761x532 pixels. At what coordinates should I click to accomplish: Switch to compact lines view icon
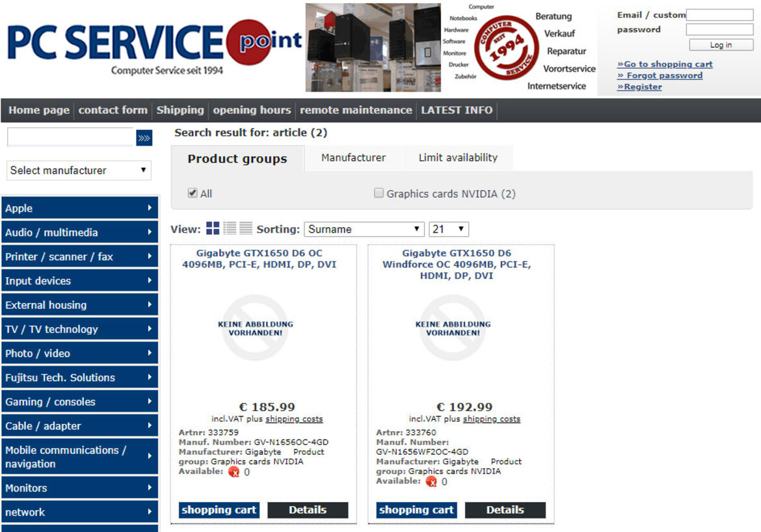click(x=246, y=228)
